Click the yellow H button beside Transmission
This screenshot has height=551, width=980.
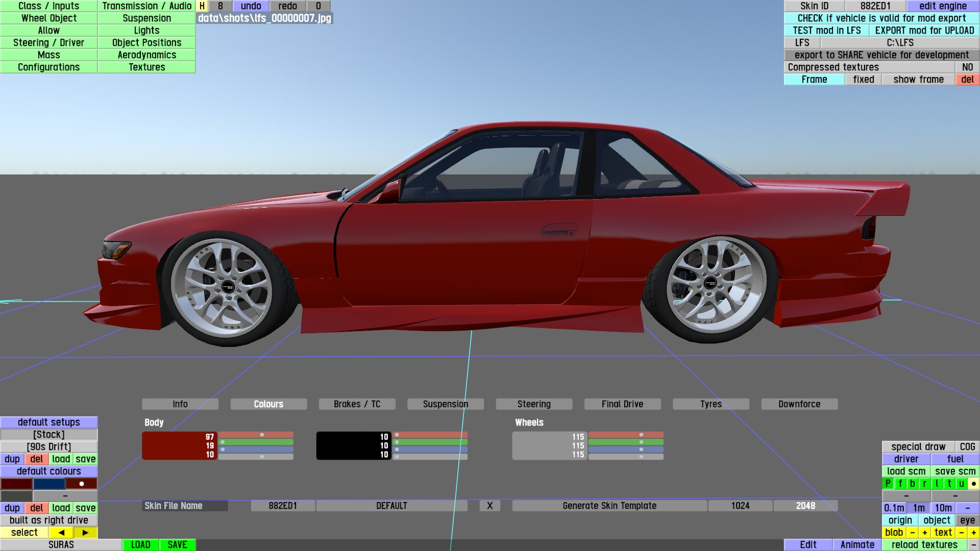point(202,6)
